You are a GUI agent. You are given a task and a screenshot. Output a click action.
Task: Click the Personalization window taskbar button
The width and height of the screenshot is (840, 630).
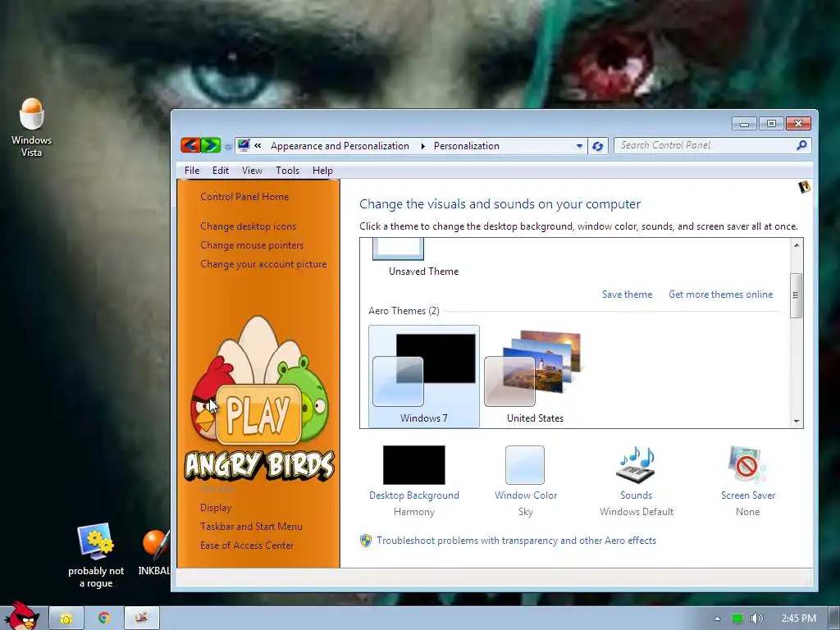(141, 619)
